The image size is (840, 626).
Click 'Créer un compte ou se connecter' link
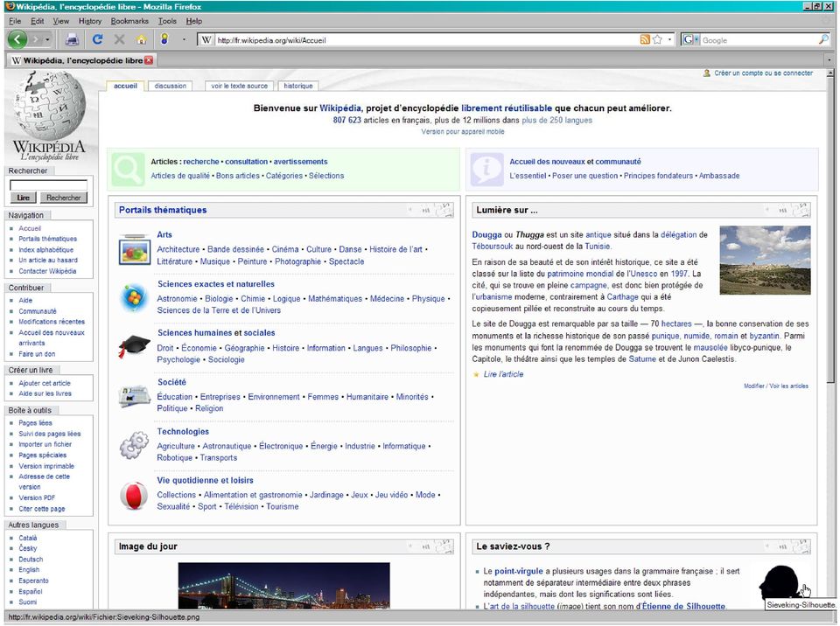coord(763,73)
